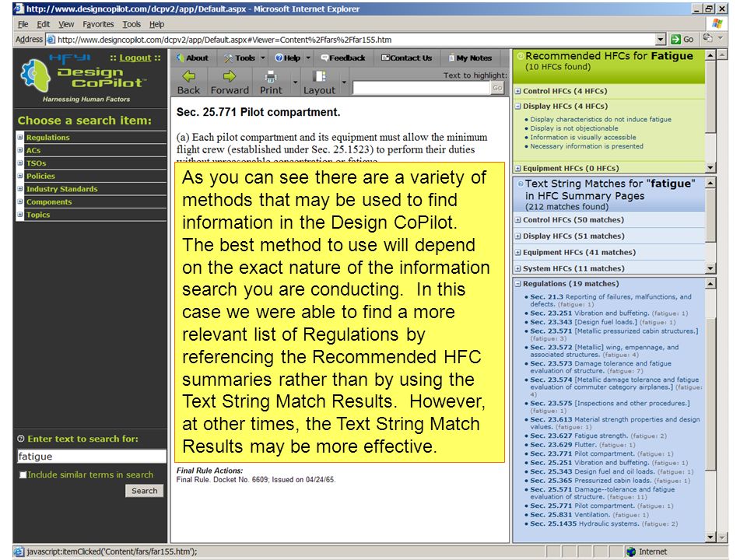This screenshot has width=747, height=560.
Task: Open Sec. 23.627 Fatigue strength
Action: tap(579, 436)
